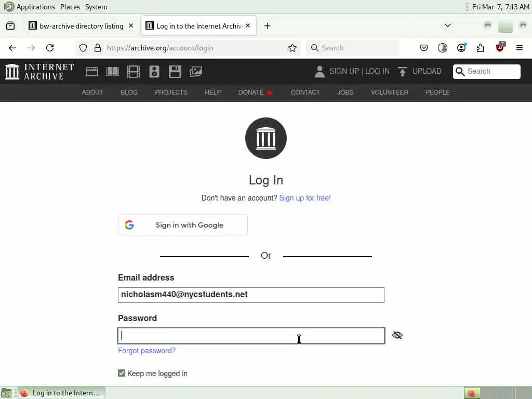Reload the page

(50, 48)
